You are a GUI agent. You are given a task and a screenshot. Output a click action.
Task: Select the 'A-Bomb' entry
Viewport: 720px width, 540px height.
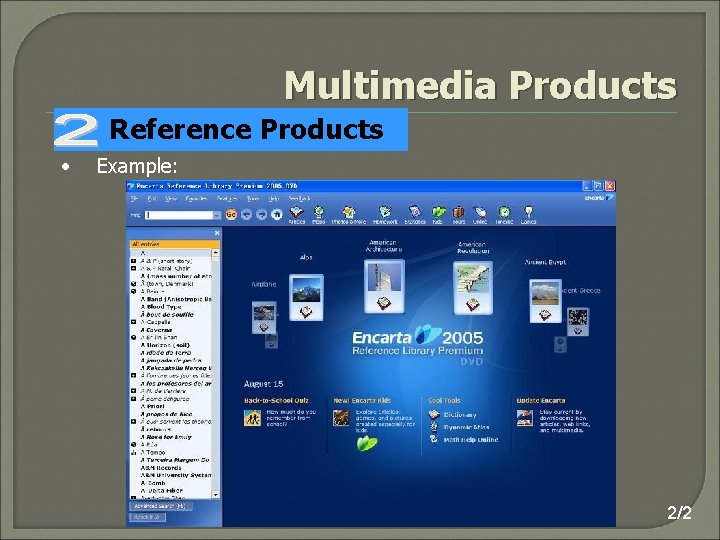click(x=153, y=483)
